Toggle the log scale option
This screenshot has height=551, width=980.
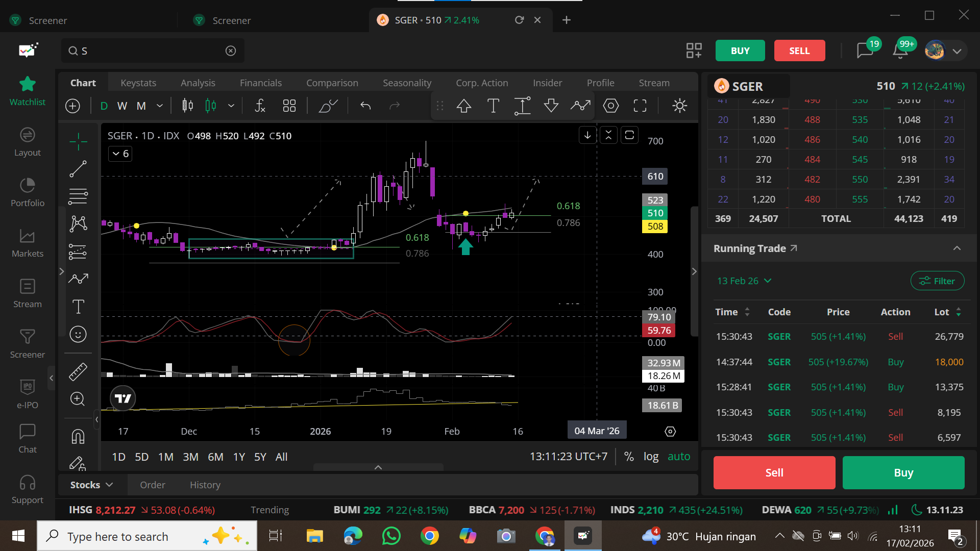tap(651, 457)
